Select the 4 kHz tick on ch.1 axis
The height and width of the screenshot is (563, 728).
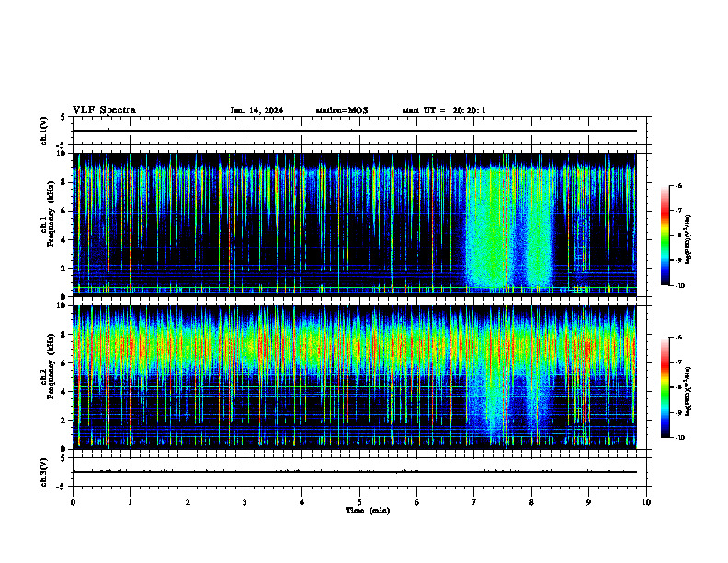(64, 240)
